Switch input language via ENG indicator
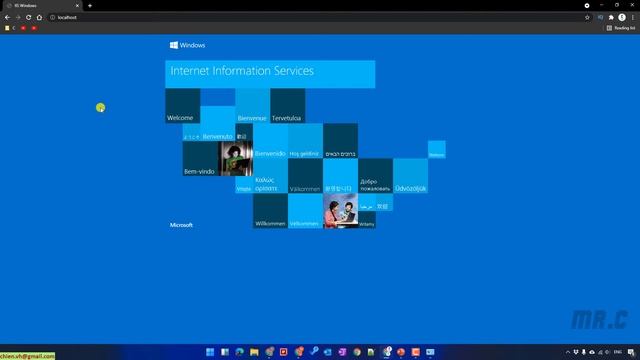Image resolution: width=640 pixels, height=360 pixels. pos(618,352)
